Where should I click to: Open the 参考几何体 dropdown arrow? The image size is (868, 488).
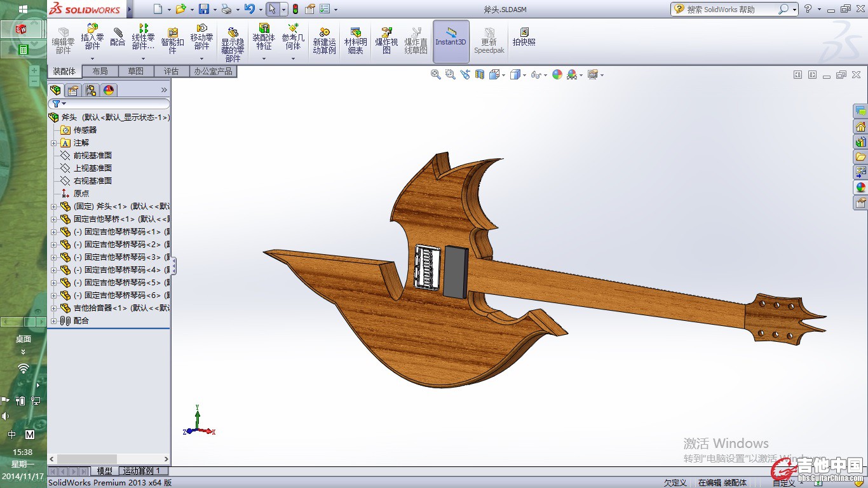point(294,58)
